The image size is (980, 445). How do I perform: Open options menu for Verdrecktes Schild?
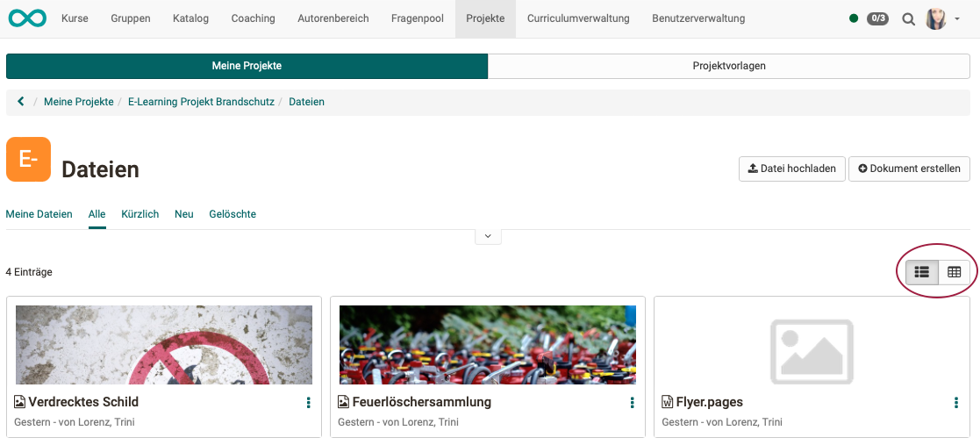pos(308,403)
